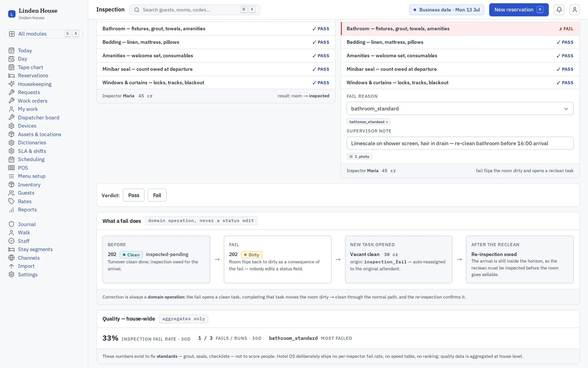Edit the Supervisor note field
Image resolution: width=588 pixels, height=368 pixels.
point(460,143)
